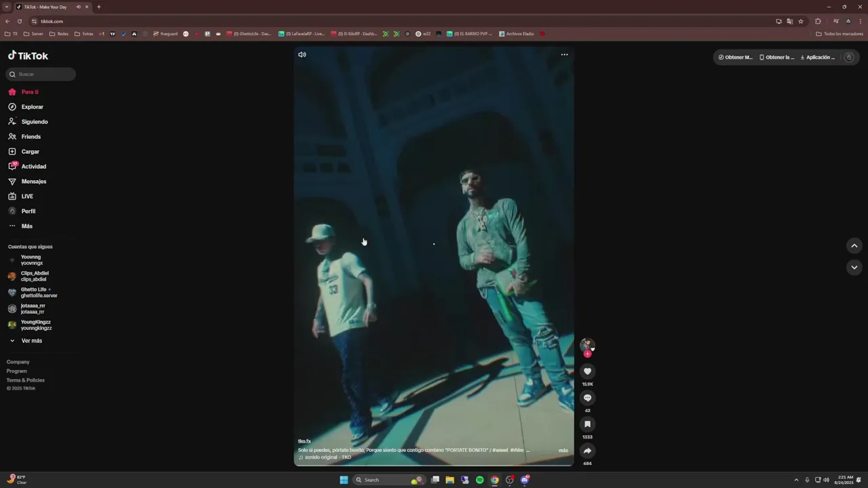868x488 pixels.
Task: Open a new browser tab
Action: (99, 7)
